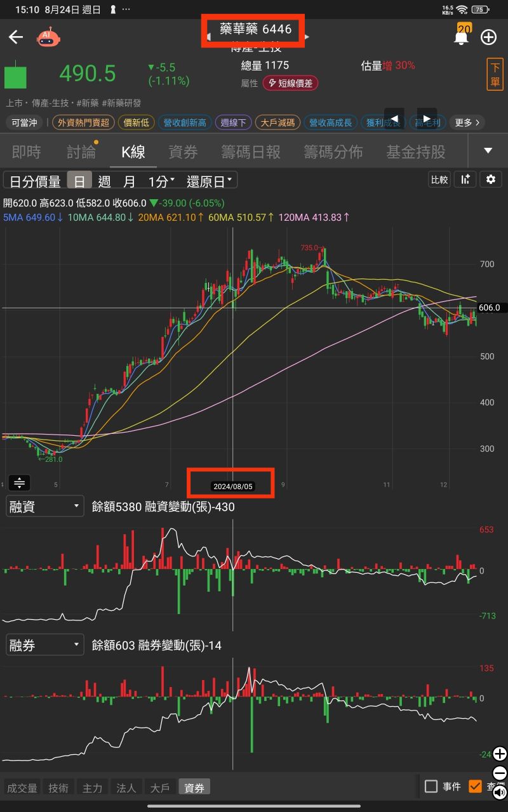Open the AI robot assistant icon
This screenshot has width=508, height=812.
pyautogui.click(x=48, y=37)
